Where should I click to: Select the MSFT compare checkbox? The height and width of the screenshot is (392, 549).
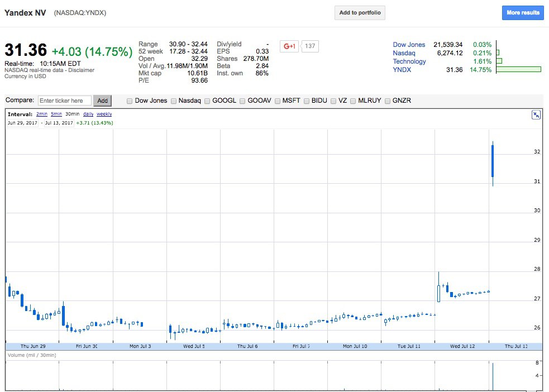coord(278,101)
